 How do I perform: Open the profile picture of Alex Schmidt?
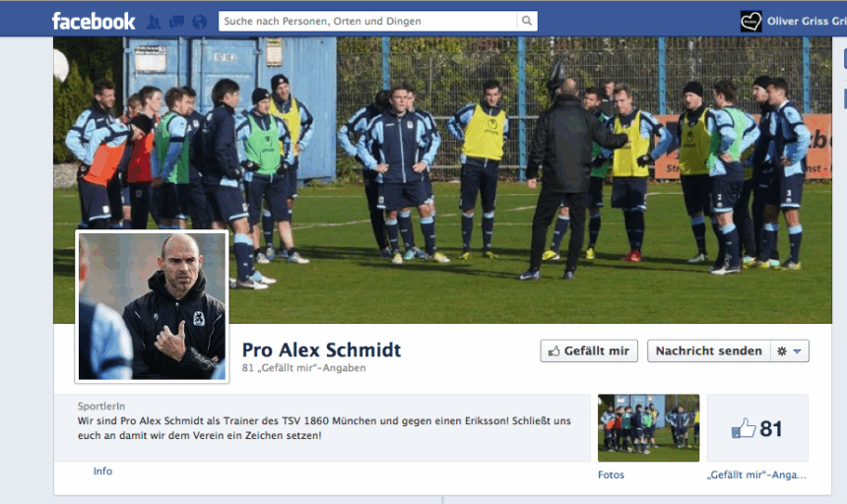[153, 306]
